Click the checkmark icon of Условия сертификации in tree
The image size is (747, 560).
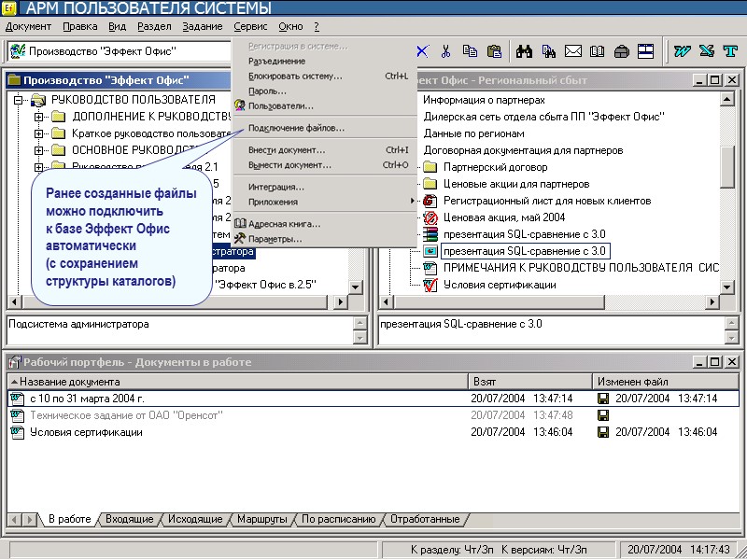pyautogui.click(x=430, y=285)
